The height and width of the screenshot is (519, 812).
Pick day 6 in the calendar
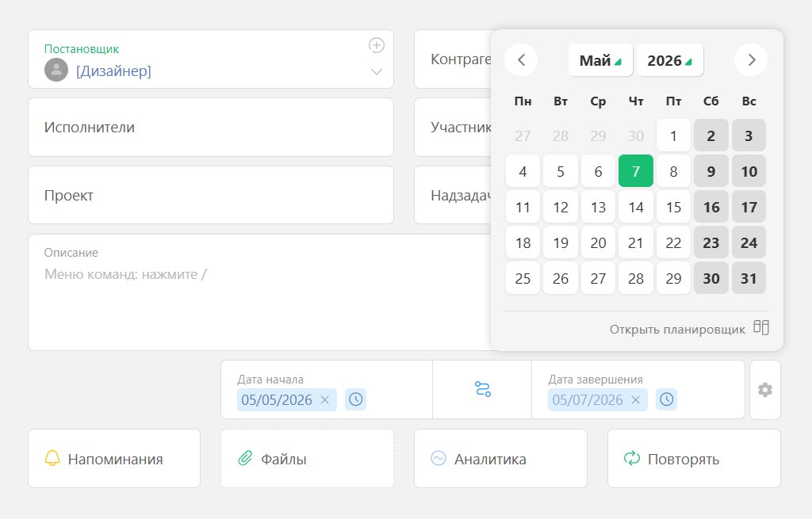click(598, 171)
